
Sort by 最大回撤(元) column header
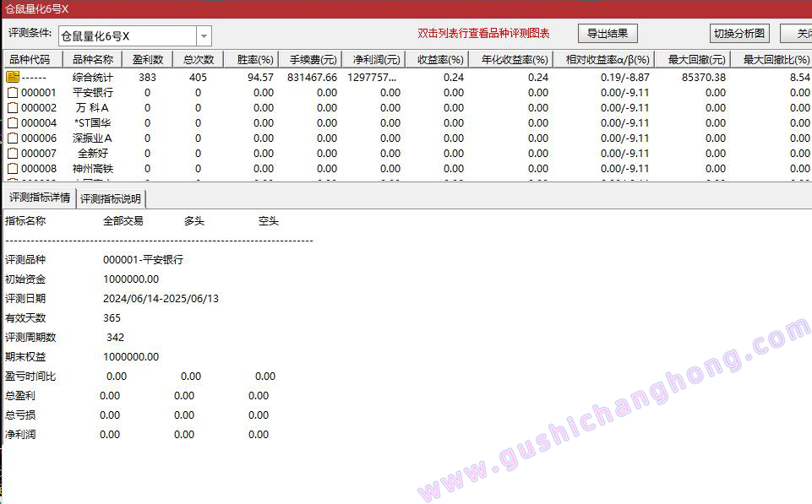coord(693,59)
